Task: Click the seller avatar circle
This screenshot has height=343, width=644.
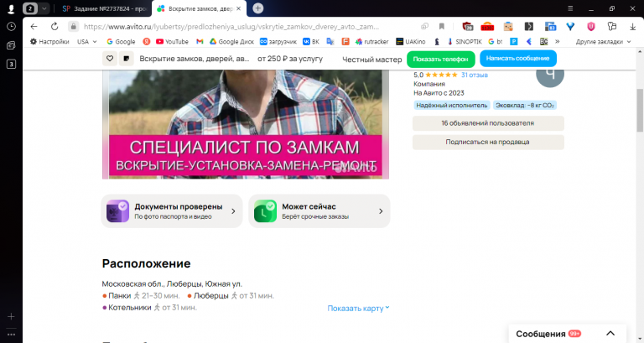Action: point(550,74)
